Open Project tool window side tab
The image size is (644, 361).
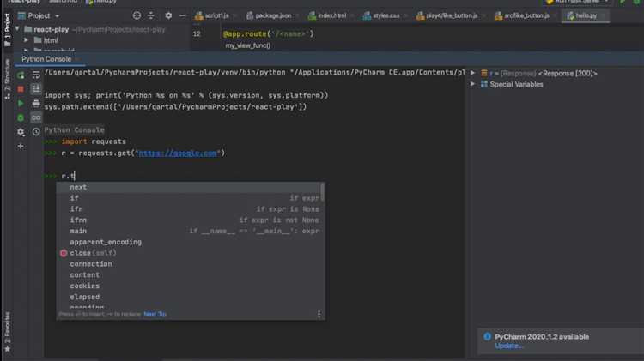7,29
